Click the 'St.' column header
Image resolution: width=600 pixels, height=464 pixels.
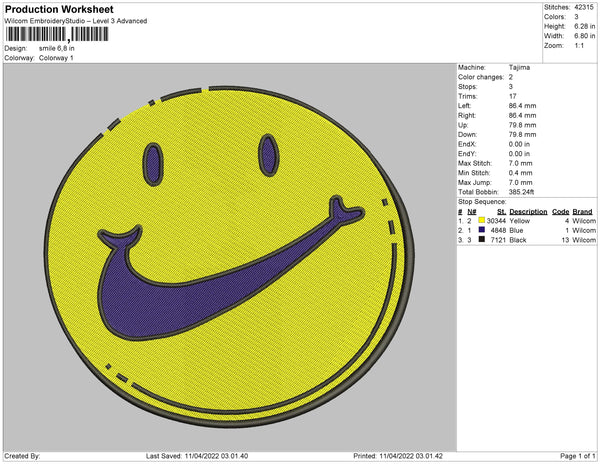pos(501,212)
